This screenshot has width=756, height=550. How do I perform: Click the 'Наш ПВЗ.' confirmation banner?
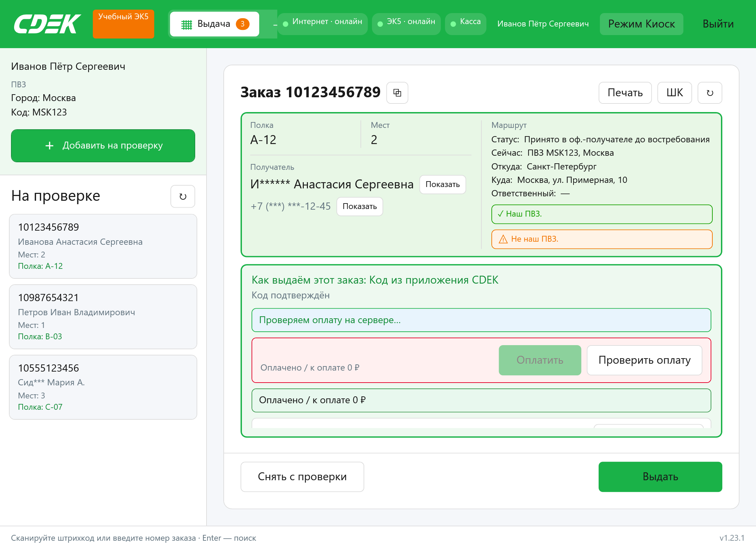point(602,214)
